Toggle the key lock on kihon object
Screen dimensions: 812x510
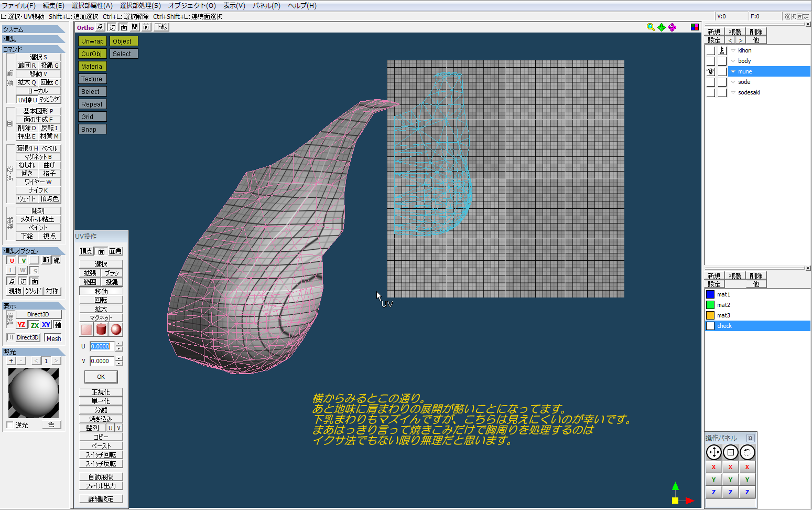(x=722, y=51)
